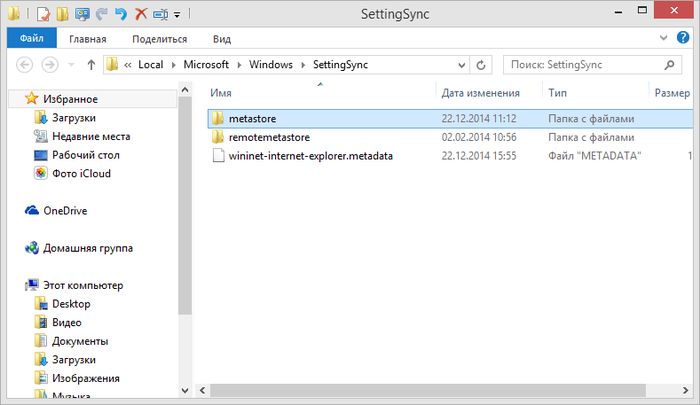This screenshot has width=700, height=405.
Task: Click the Properties icon in quick access toolbar
Action: (44, 15)
